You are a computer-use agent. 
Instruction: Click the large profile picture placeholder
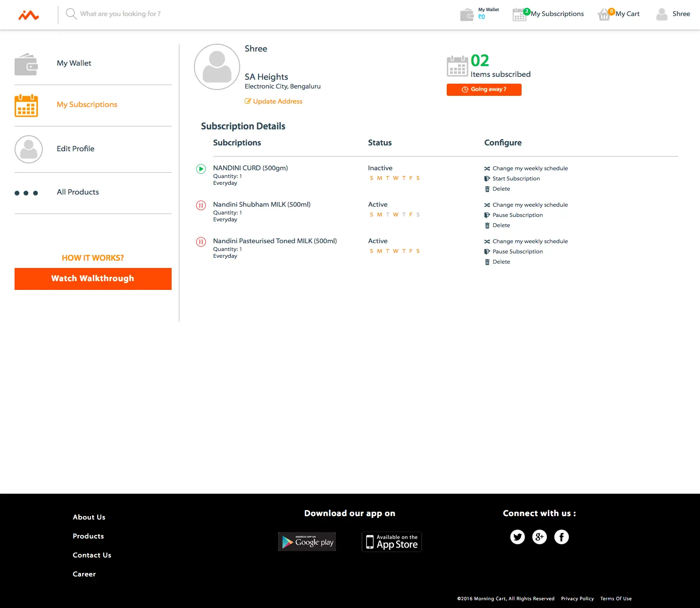click(217, 67)
